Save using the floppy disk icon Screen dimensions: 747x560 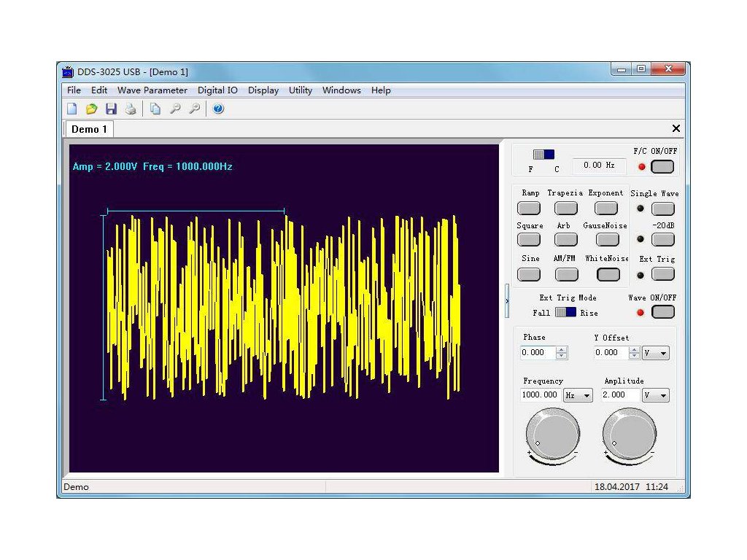(x=111, y=109)
